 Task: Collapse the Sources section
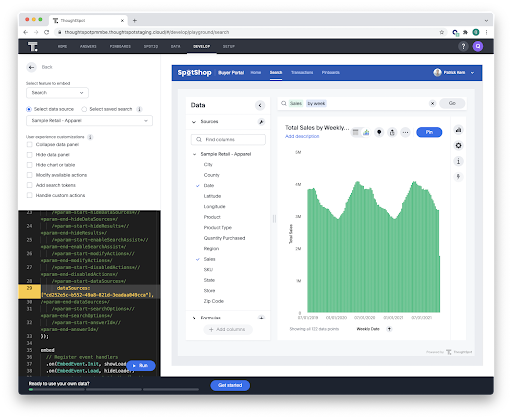(x=194, y=122)
